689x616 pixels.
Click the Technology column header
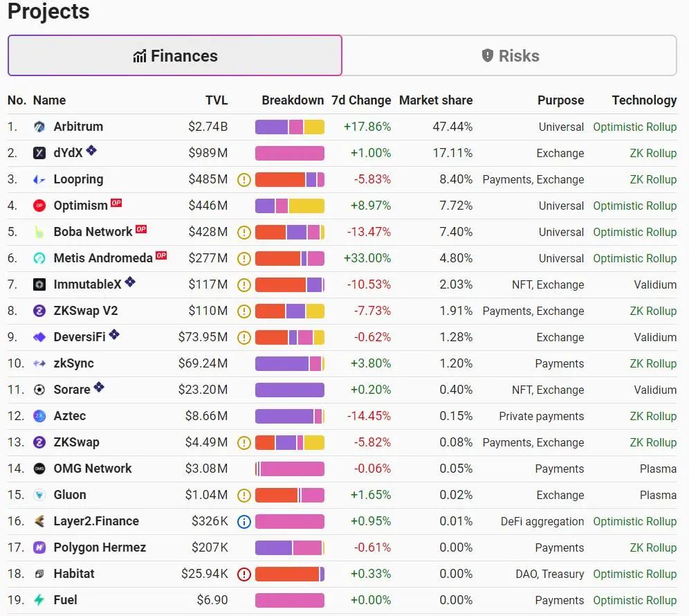[x=644, y=100]
